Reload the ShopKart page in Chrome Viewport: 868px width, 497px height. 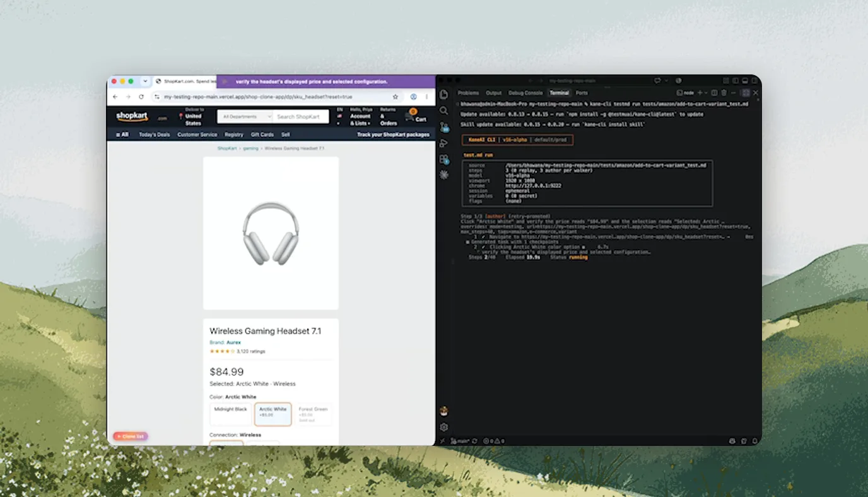[x=141, y=97]
